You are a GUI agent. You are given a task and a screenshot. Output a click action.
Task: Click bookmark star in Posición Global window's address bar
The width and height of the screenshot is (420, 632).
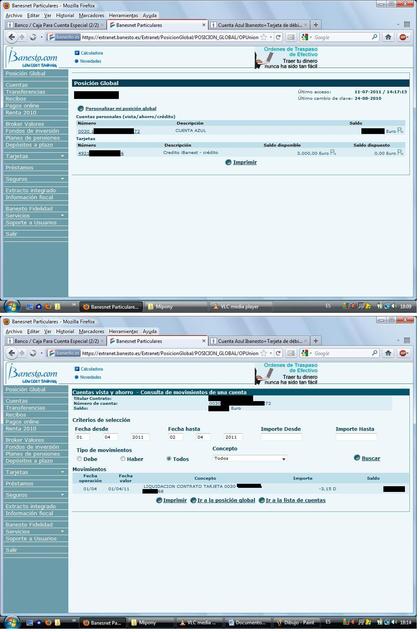click(264, 37)
